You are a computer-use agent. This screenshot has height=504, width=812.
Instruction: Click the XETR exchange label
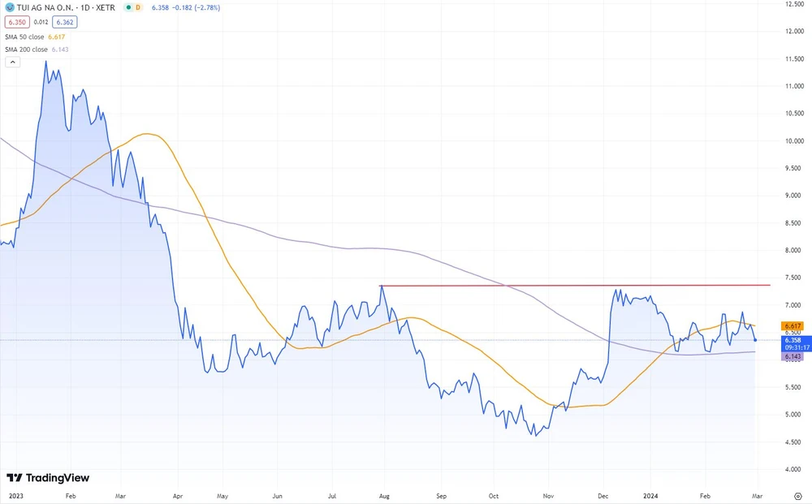click(x=106, y=7)
